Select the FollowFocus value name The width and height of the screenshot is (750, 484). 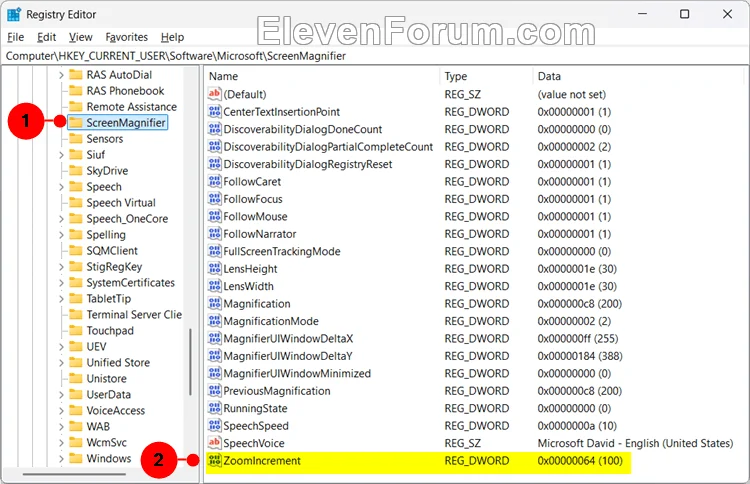(x=253, y=199)
